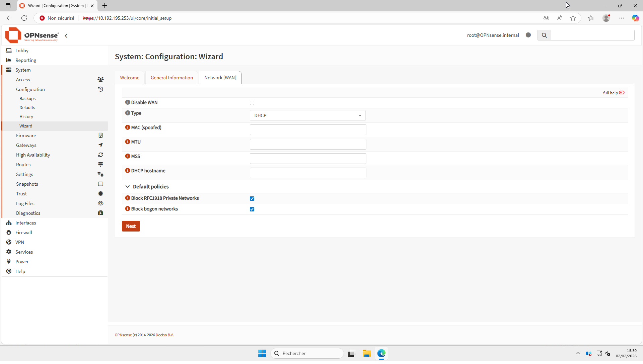The image size is (643, 364).
Task: Open the Deciso B.V. footer link
Action: 164,335
